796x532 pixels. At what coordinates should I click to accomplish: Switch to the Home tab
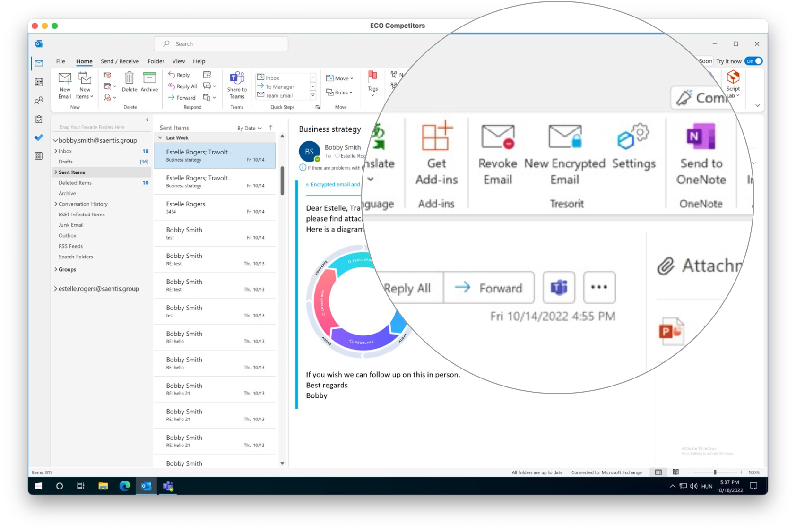[x=84, y=61]
